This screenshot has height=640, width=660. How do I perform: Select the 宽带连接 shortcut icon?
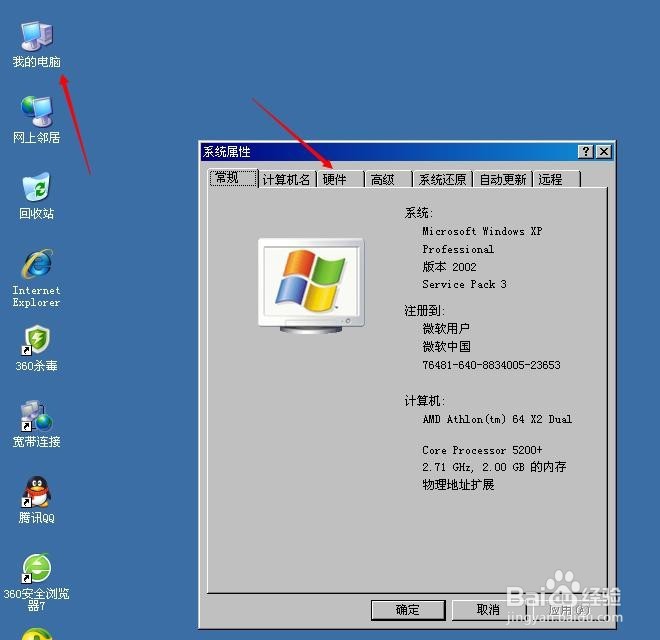tap(37, 424)
